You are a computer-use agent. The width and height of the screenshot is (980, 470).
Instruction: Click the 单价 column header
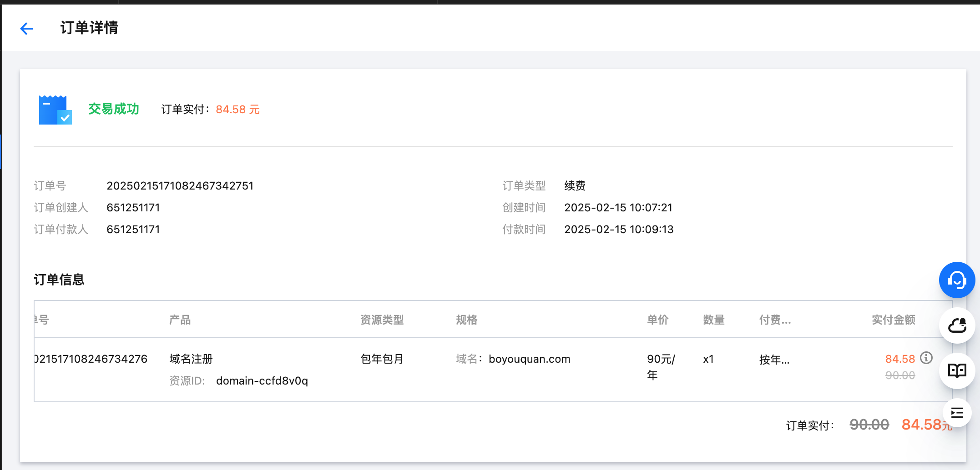657,320
